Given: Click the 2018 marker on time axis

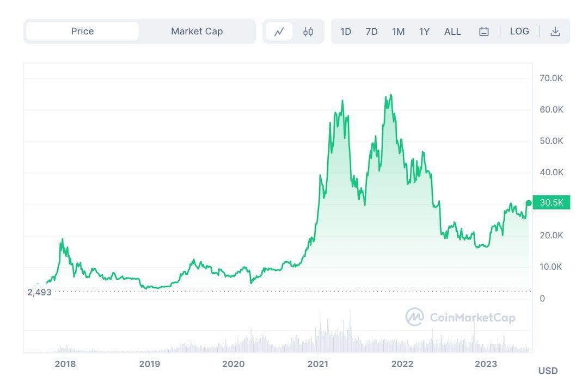Looking at the screenshot, I should [x=65, y=364].
